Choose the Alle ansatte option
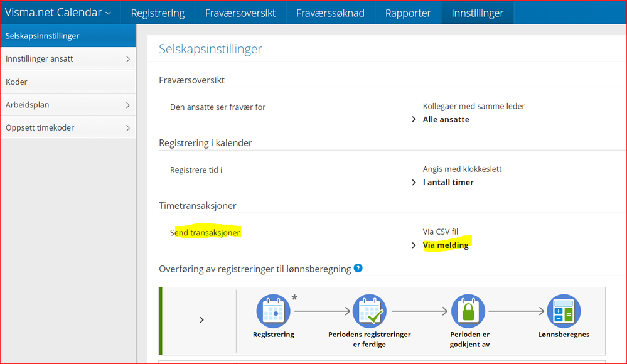The image size is (627, 364). tap(446, 119)
